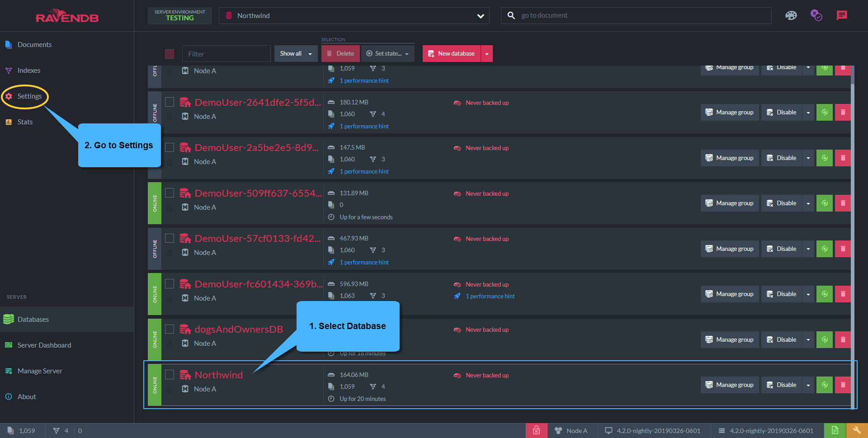This screenshot has width=868, height=438.
Task: Expand Disable dropdown arrow for DemoUser-fc601434
Action: (x=808, y=294)
